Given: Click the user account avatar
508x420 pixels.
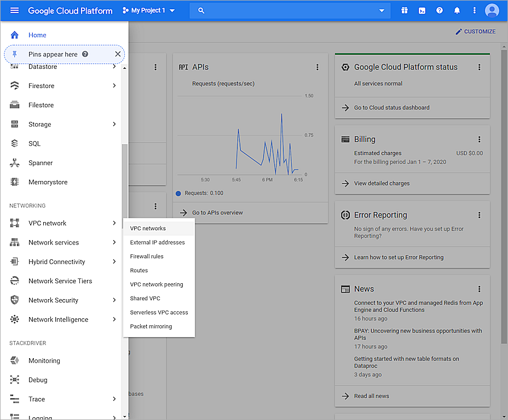Looking at the screenshot, I should click(492, 10).
